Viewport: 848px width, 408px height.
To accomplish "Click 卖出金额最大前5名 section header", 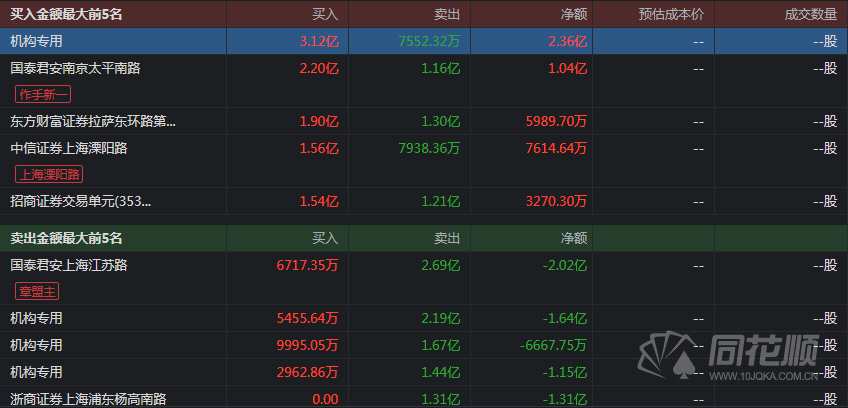I will (66, 238).
